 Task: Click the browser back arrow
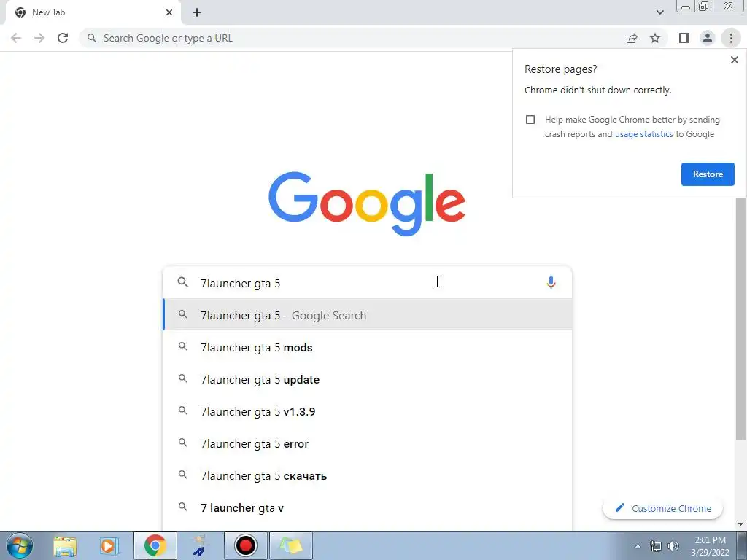16,38
